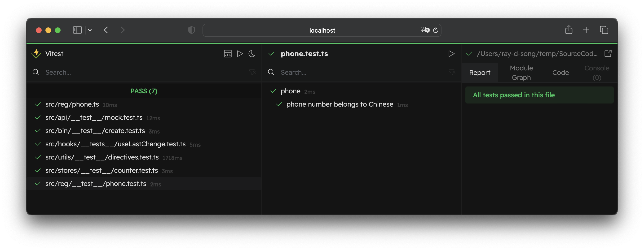The width and height of the screenshot is (644, 250).
Task: Click the phone test suite row
Action: (x=361, y=91)
